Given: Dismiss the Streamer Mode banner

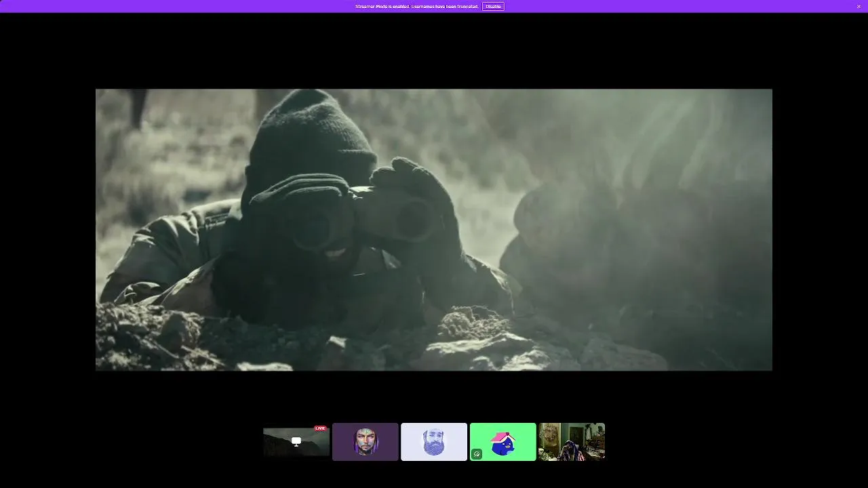Looking at the screenshot, I should 859,6.
